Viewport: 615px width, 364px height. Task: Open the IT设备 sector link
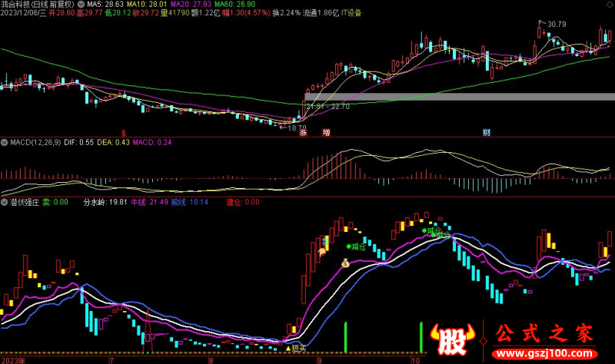click(351, 13)
